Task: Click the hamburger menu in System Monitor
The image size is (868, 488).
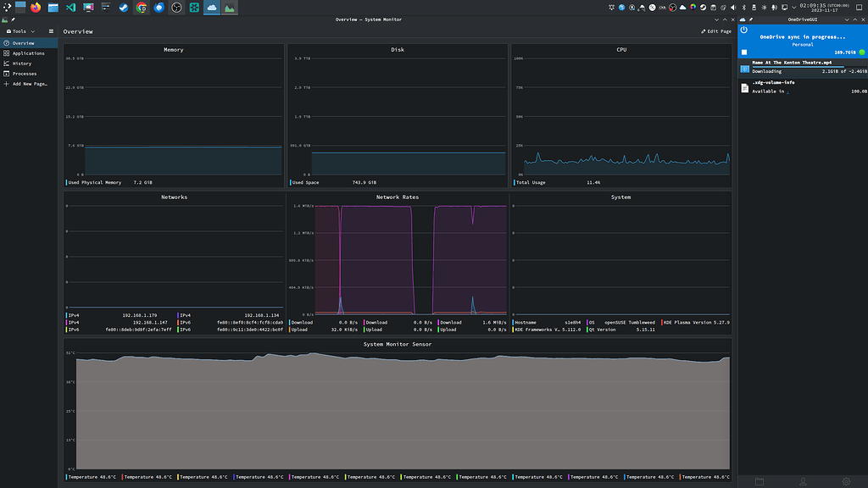Action: (x=51, y=31)
